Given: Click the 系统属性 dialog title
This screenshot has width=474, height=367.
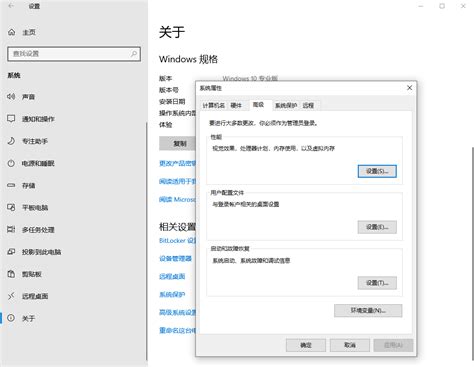Looking at the screenshot, I should (x=211, y=88).
